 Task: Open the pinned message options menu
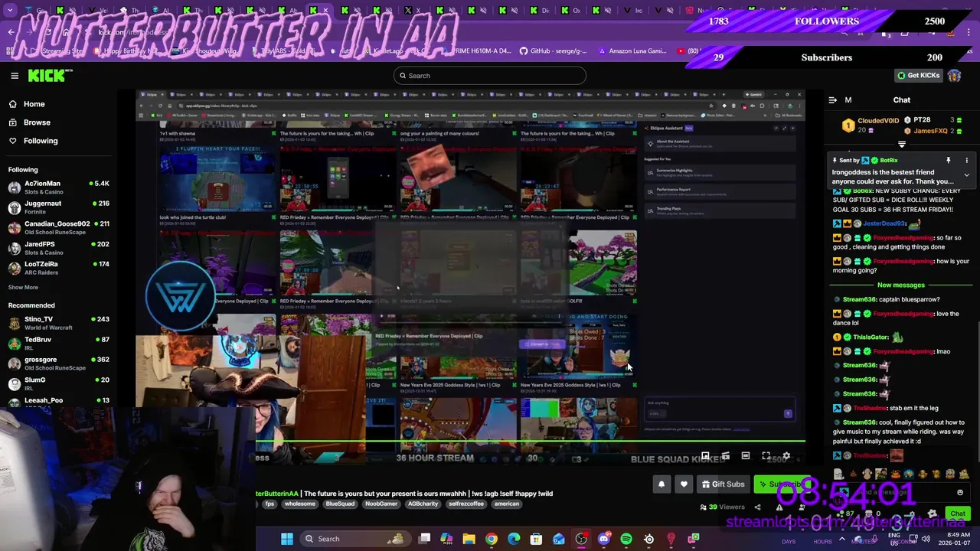tap(966, 161)
